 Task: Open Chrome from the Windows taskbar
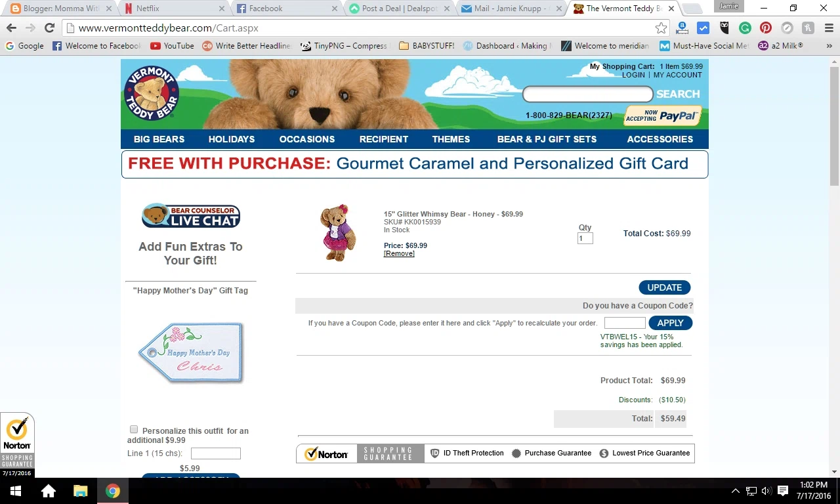coord(113,491)
